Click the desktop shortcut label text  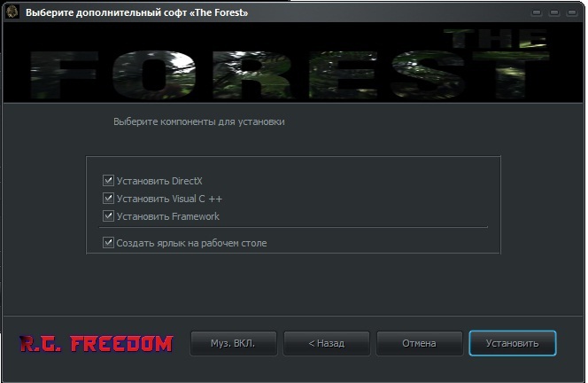(x=191, y=243)
